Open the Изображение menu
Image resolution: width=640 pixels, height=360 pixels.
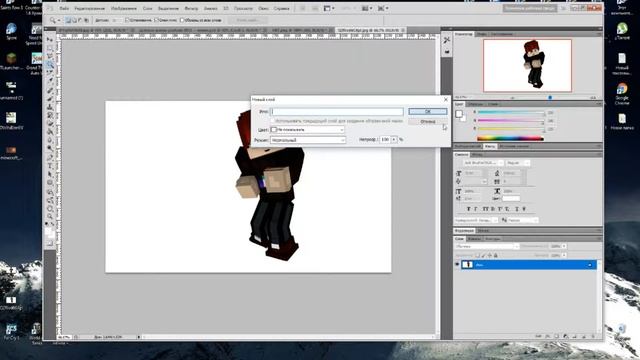124,8
